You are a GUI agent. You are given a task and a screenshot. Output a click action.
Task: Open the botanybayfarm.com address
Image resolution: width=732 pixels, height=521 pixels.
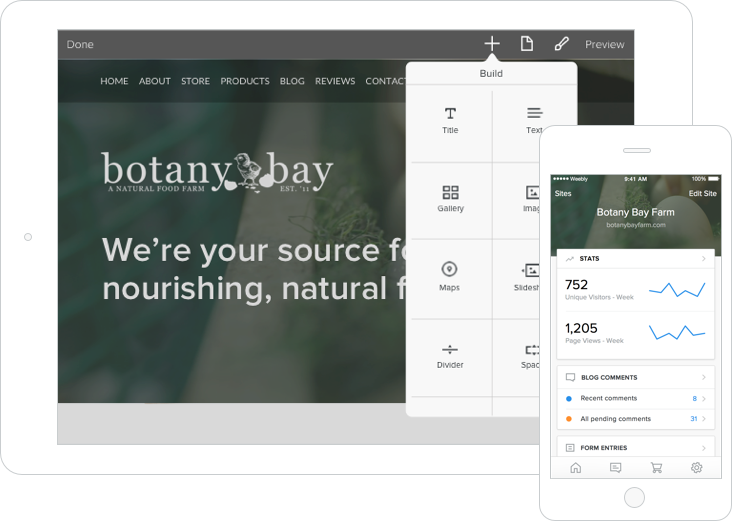(x=636, y=225)
